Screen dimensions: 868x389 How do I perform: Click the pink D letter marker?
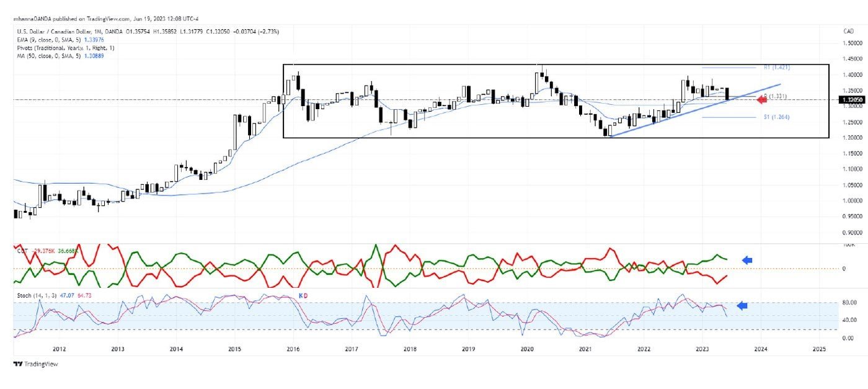306,297
